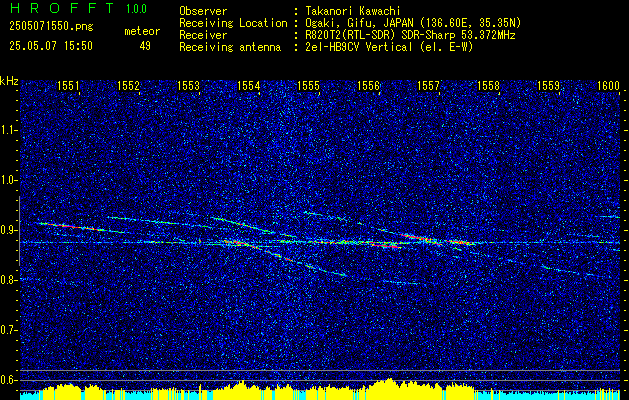Click the gray vertical range bar near 0.9 kHz
629x400 pixels.
tap(19, 231)
